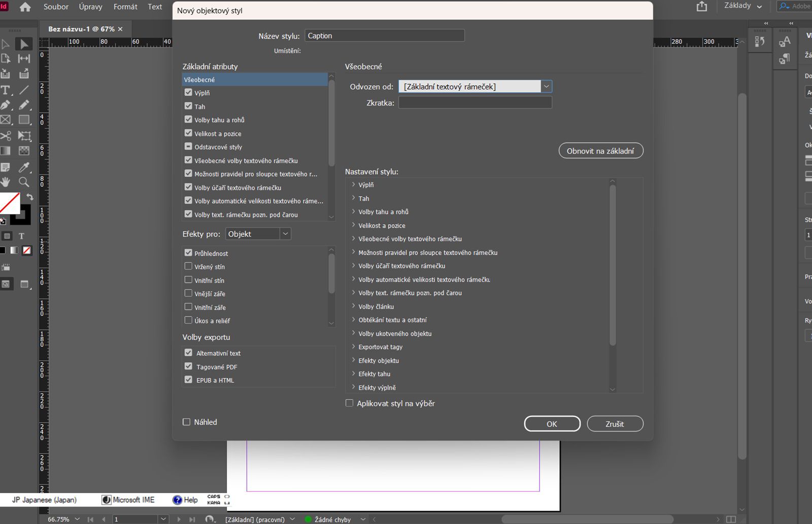Expand the Efekty objektu setting

[x=353, y=360]
